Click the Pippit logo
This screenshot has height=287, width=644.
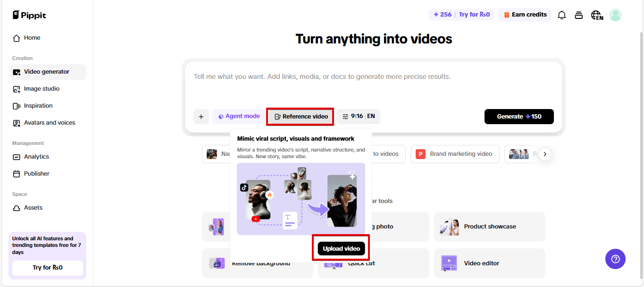pyautogui.click(x=29, y=15)
